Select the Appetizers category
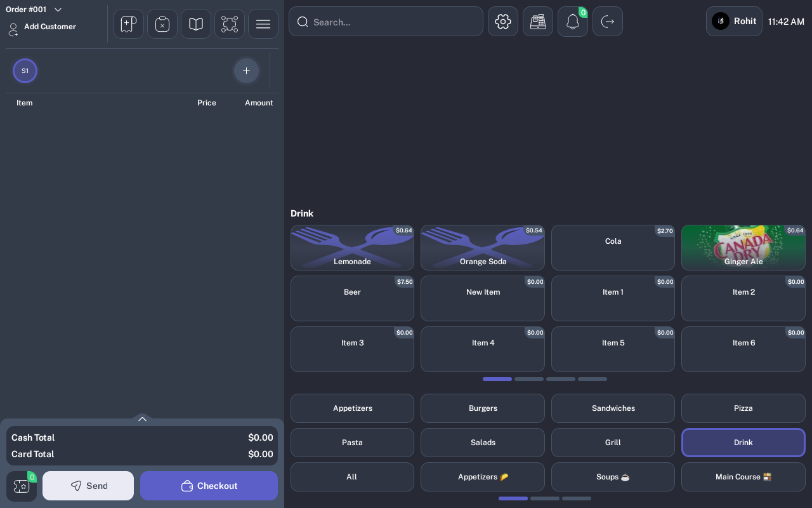This screenshot has height=508, width=812. point(352,408)
